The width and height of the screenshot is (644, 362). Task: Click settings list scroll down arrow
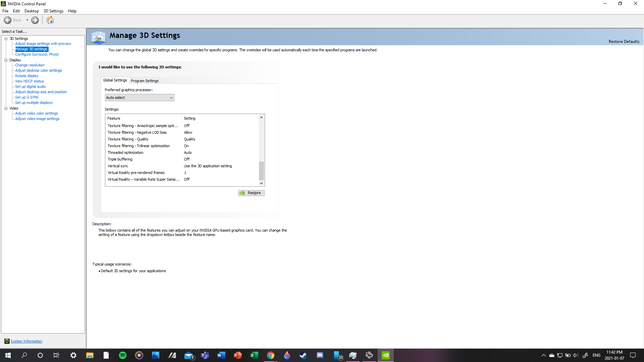coord(261,183)
